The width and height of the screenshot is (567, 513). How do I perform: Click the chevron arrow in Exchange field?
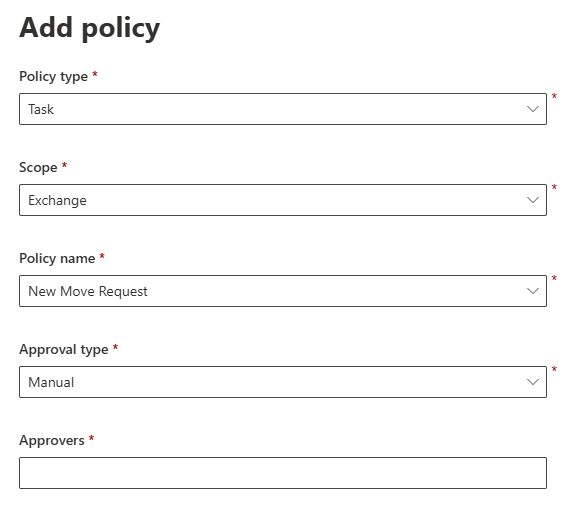click(x=533, y=200)
